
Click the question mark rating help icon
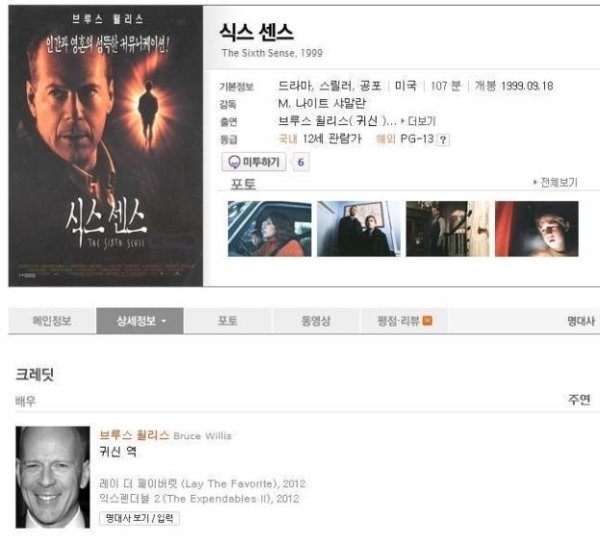(443, 140)
